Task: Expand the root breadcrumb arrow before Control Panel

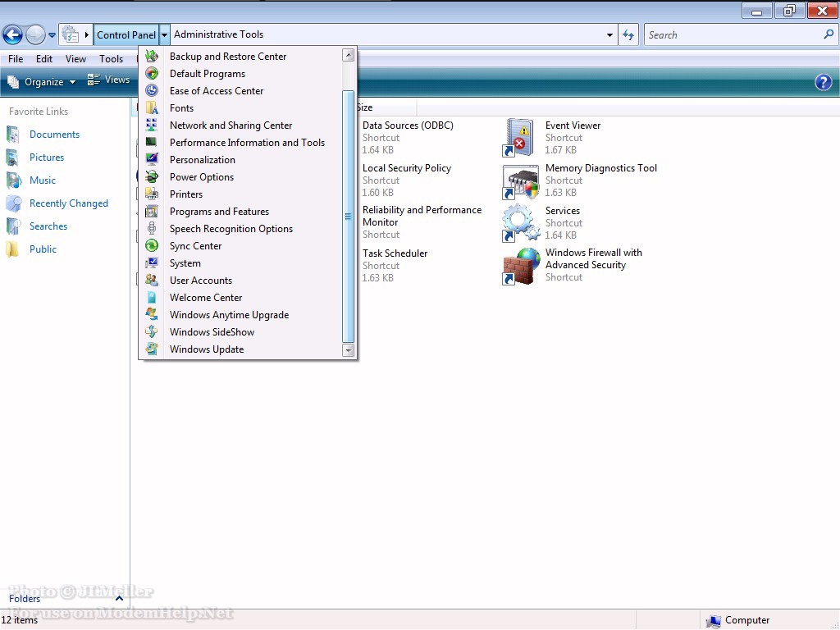Action: 86,34
